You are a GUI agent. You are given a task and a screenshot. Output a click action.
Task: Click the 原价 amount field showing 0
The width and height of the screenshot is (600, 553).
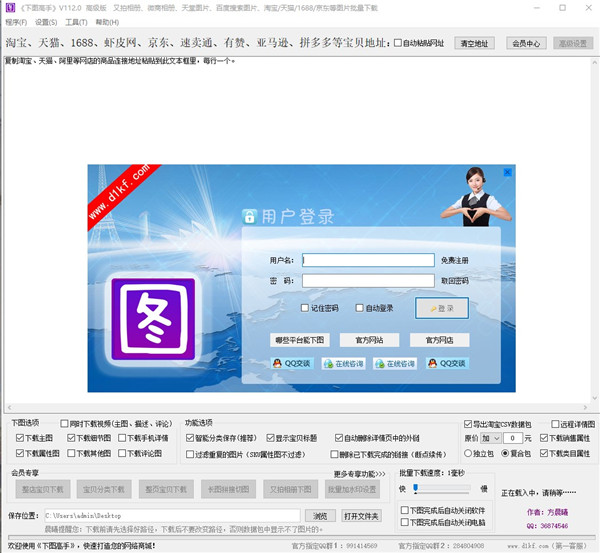[513, 438]
